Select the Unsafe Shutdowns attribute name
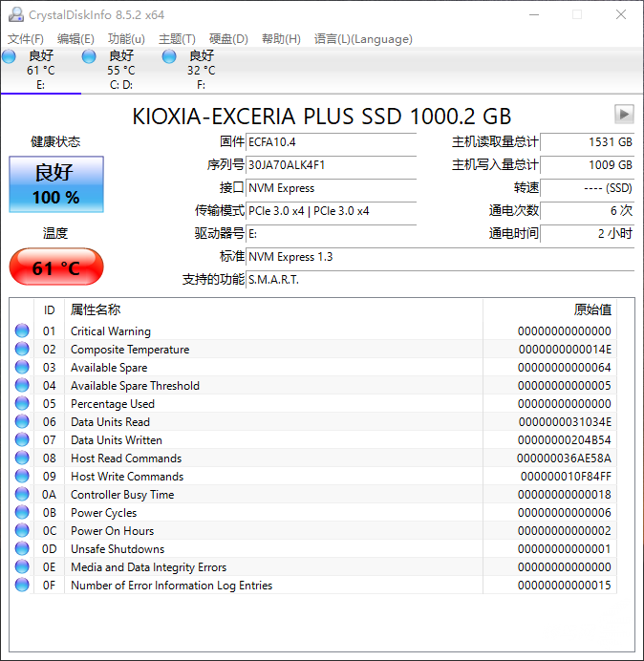The width and height of the screenshot is (644, 661). 118,549
